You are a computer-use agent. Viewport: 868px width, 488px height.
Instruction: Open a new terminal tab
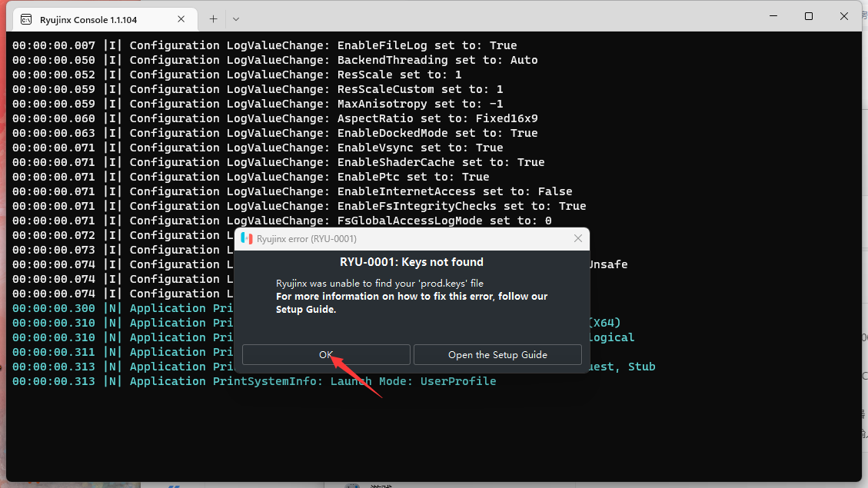[x=213, y=19]
